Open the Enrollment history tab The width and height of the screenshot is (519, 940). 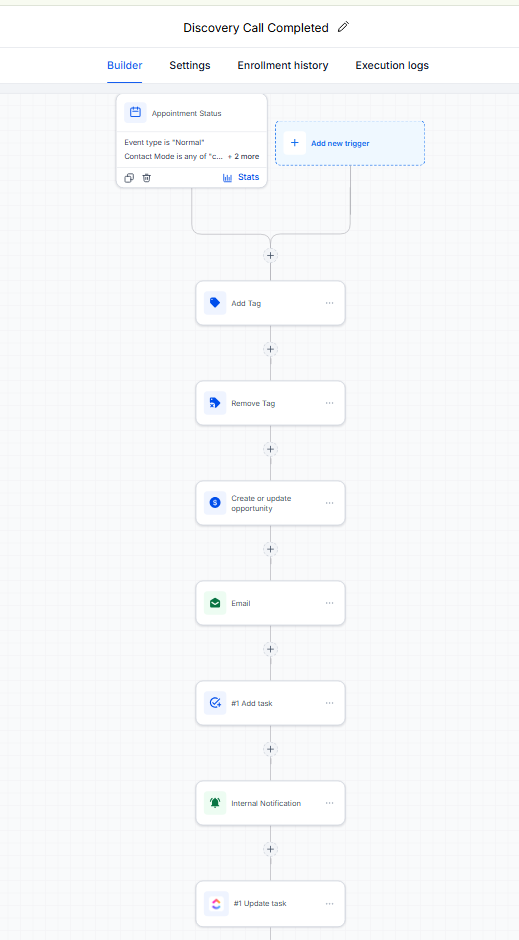283,65
